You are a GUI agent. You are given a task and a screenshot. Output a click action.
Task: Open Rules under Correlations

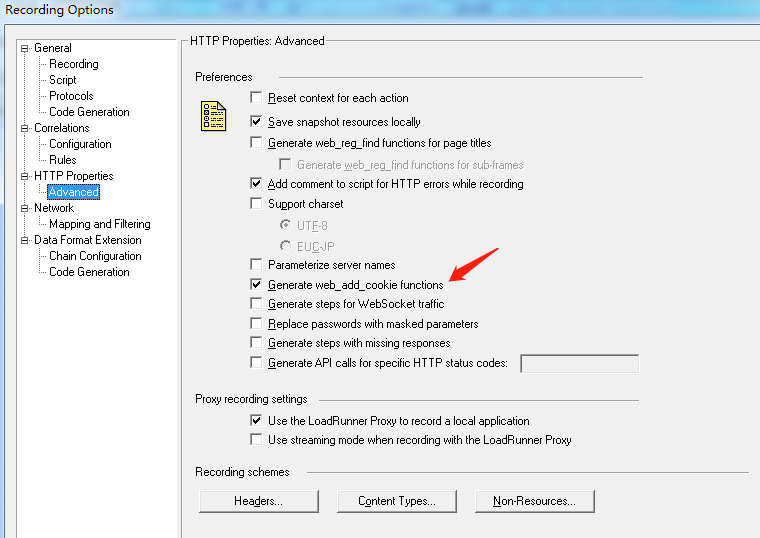63,160
